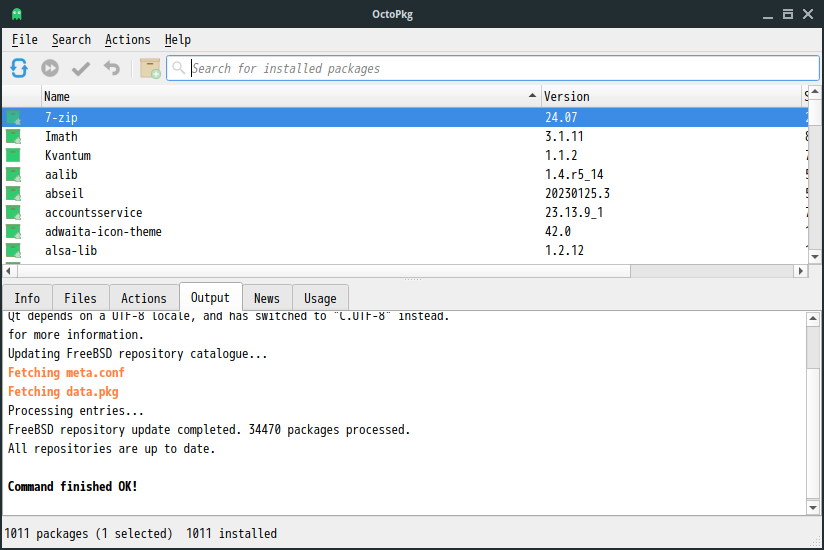Select the Imath package row
Screen dimensions: 824x550
pyautogui.click(x=405, y=137)
